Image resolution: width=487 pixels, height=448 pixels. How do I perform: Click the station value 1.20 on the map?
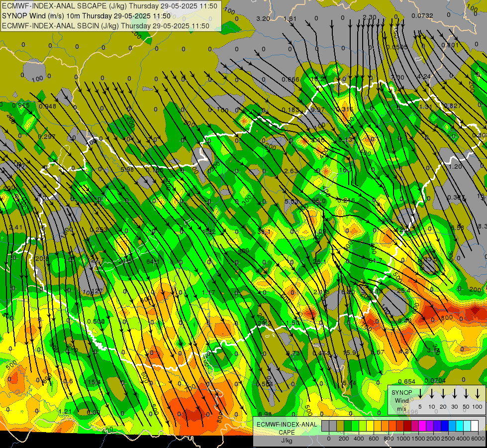[x=456, y=167]
